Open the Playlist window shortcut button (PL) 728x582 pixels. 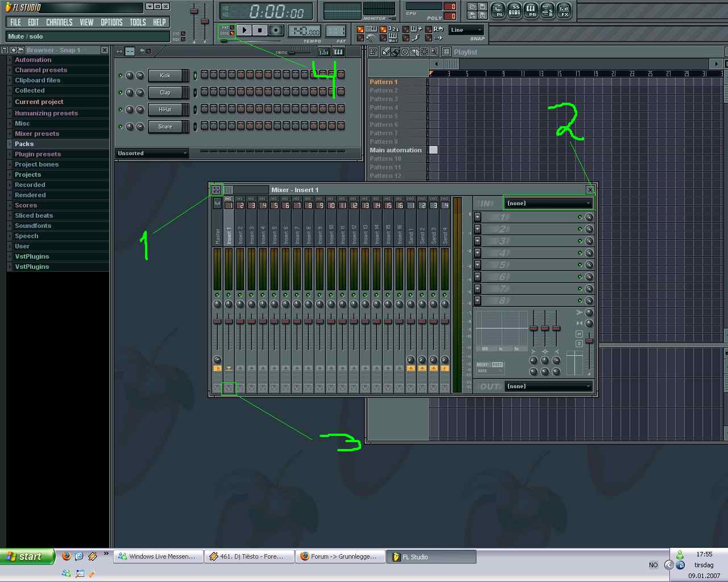tap(498, 11)
